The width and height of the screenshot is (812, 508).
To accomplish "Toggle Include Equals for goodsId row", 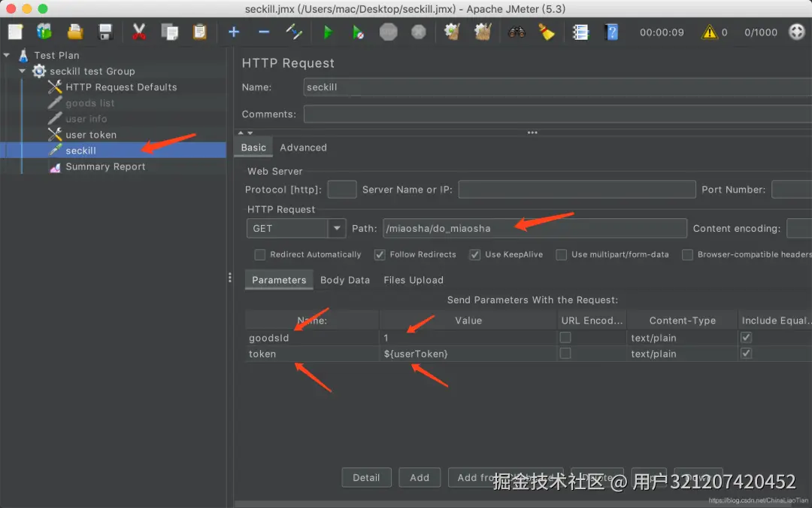I will point(747,337).
